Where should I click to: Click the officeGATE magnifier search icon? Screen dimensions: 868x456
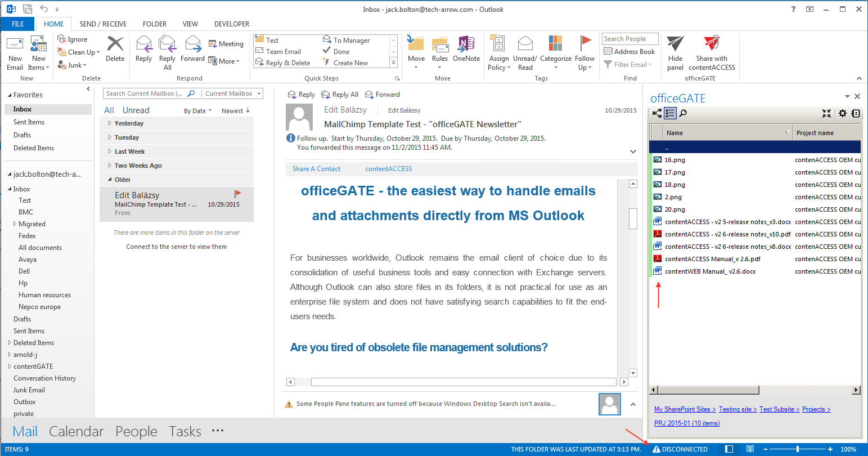click(683, 113)
